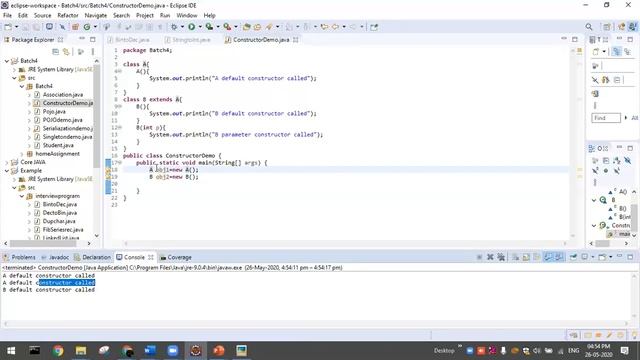Image resolution: width=640 pixels, height=360 pixels.
Task: Click the Search flashlight toolbar icon
Action: pyautogui.click(x=269, y=27)
